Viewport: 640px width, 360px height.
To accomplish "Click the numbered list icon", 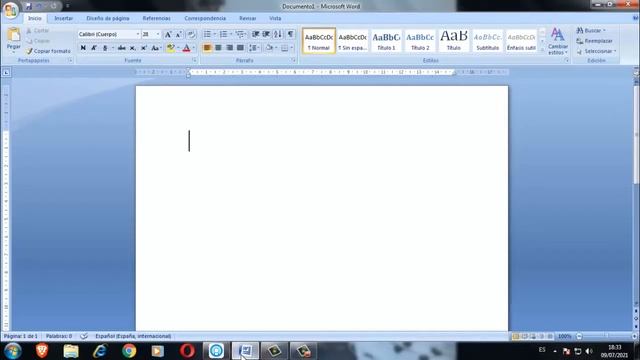I will pyautogui.click(x=223, y=34).
